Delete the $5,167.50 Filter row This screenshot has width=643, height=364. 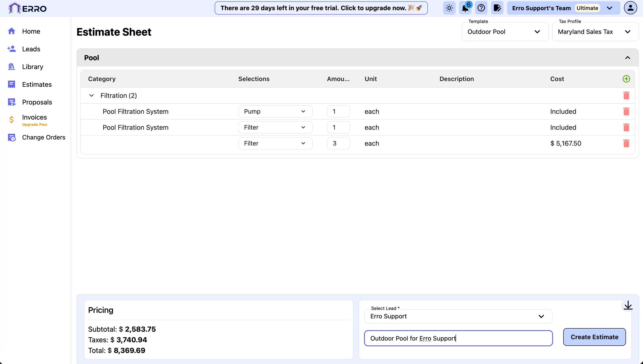626,143
